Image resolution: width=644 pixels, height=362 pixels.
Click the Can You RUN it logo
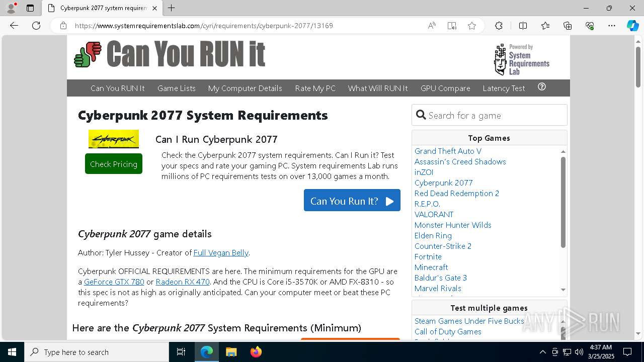pos(170,54)
